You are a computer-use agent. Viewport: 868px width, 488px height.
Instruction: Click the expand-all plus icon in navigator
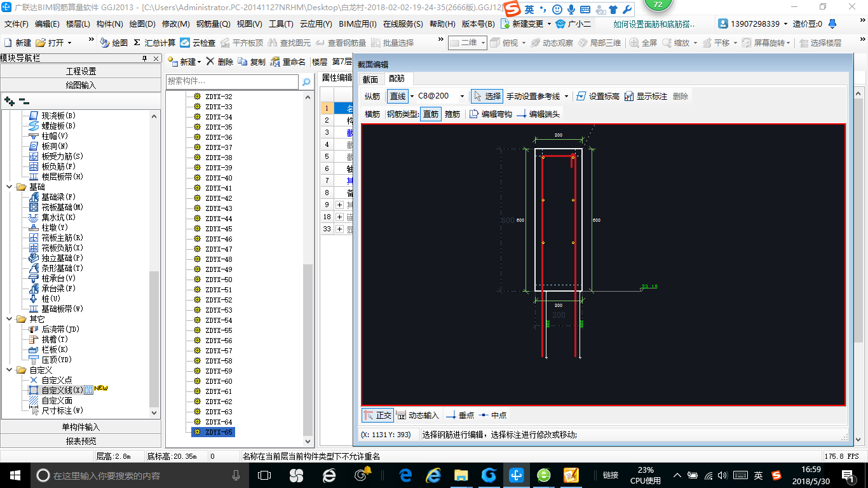(x=10, y=100)
